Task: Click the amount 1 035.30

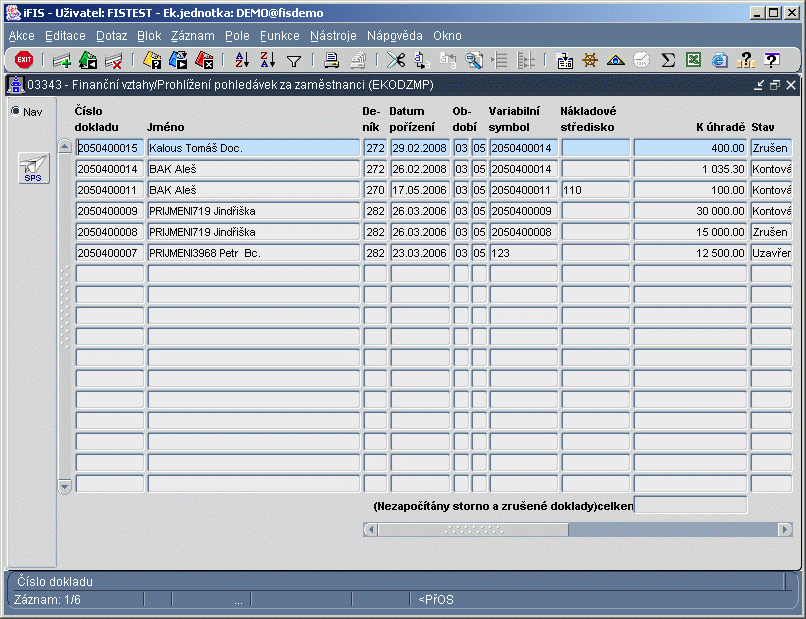Action: pyautogui.click(x=690, y=169)
